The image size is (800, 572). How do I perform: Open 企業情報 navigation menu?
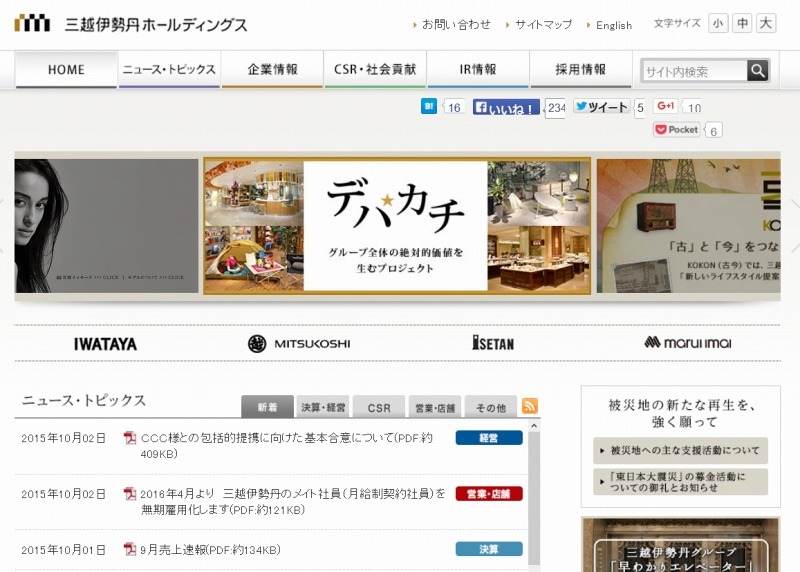(x=272, y=69)
